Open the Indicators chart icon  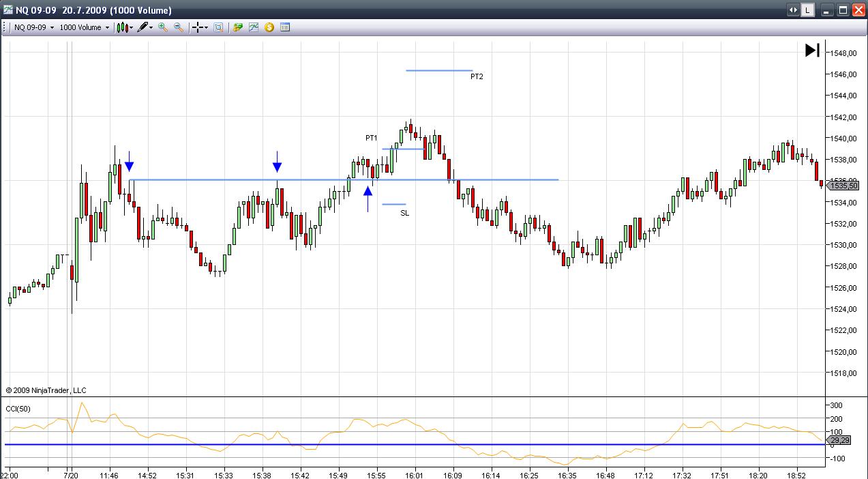254,27
